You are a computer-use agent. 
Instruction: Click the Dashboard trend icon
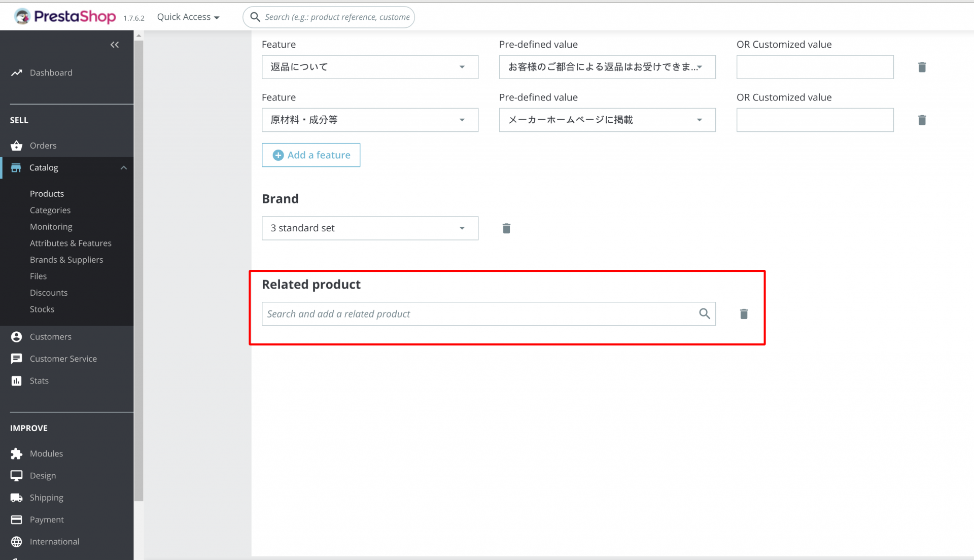17,73
